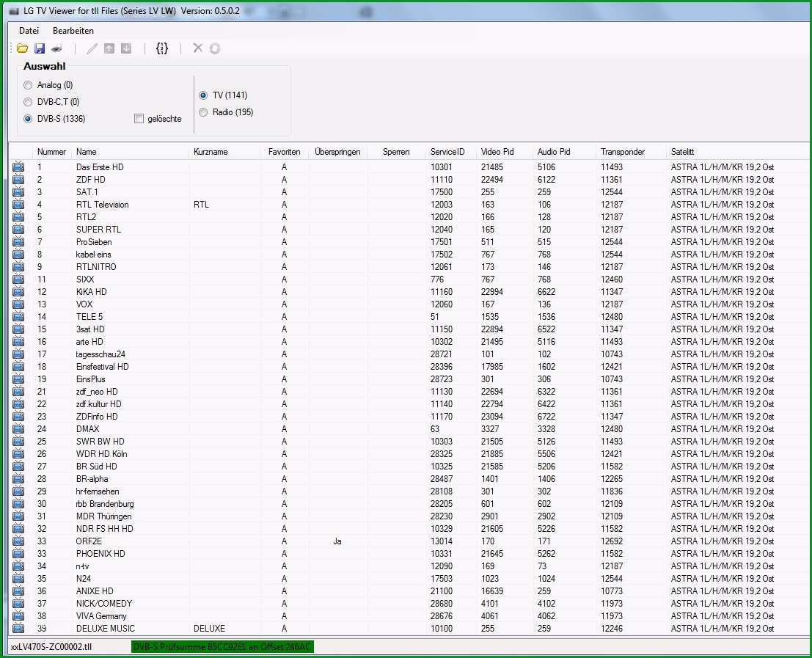Click ServiceID 13014 cell
This screenshot has height=658, width=812.
coord(442,541)
